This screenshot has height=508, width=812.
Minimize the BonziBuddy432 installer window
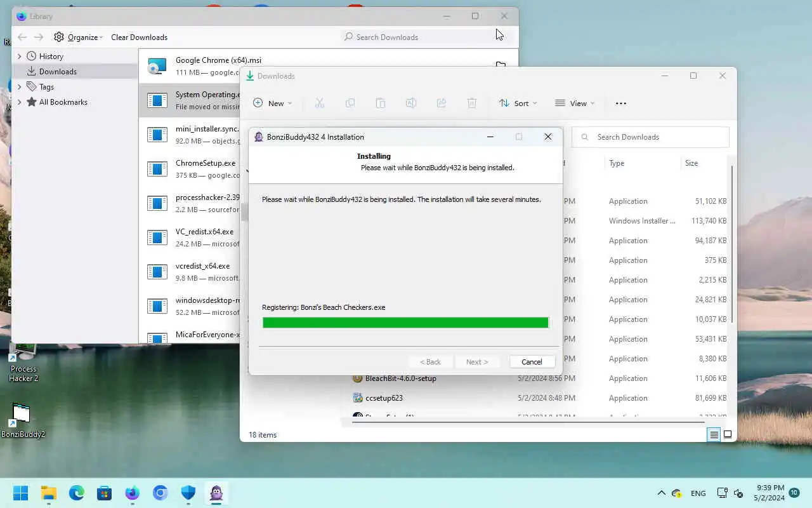click(490, 137)
